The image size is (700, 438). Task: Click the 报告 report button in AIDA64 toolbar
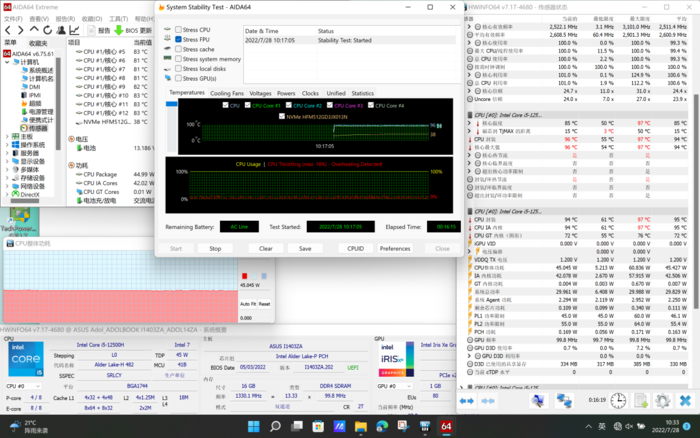pyautogui.click(x=99, y=30)
